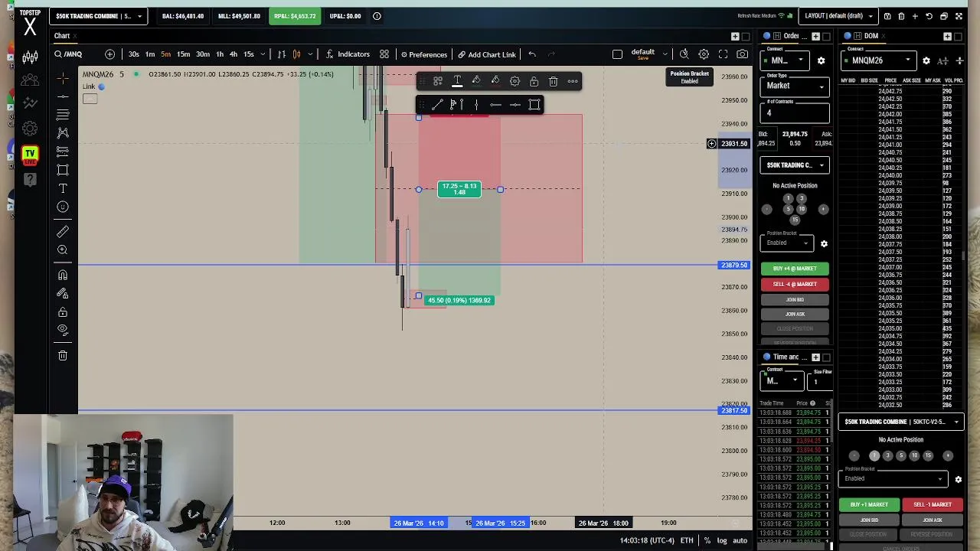Screen dimensions: 980x551
Task: Open the LAYOUT (default) dropdown
Action: coord(838,16)
